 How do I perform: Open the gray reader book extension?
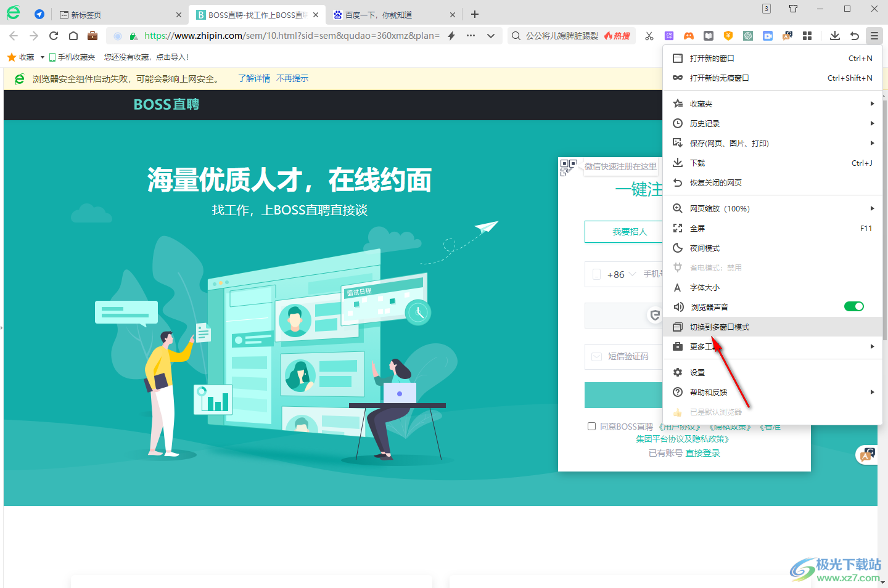tap(709, 36)
